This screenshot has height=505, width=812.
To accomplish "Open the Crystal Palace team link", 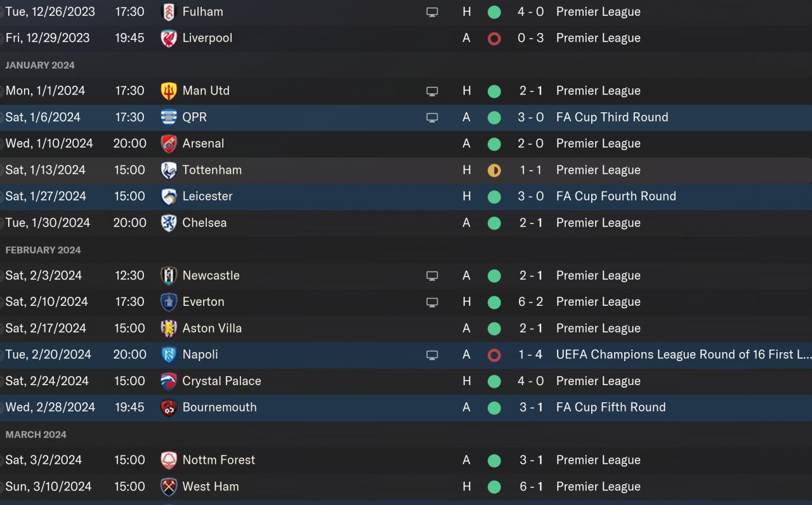I will (221, 381).
